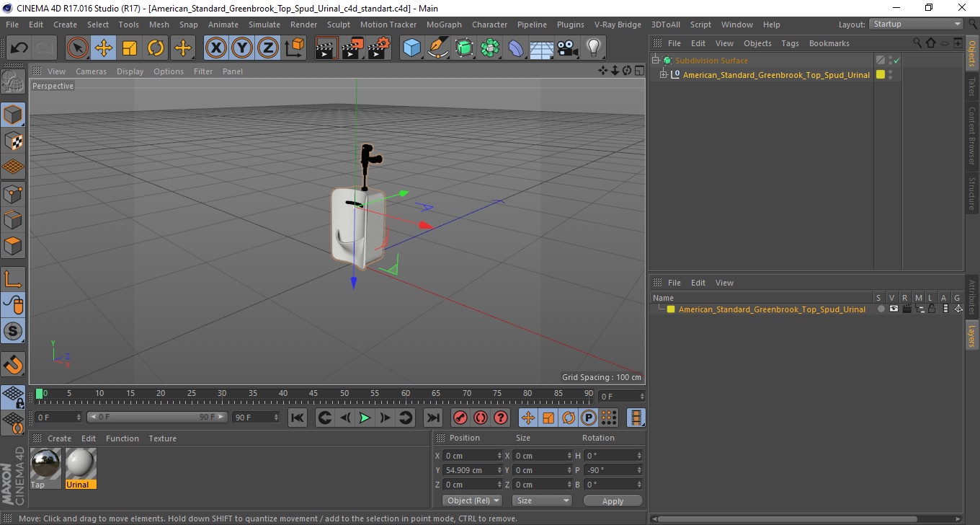Play animation forward
Viewport: 980px width, 525px height.
tap(365, 418)
